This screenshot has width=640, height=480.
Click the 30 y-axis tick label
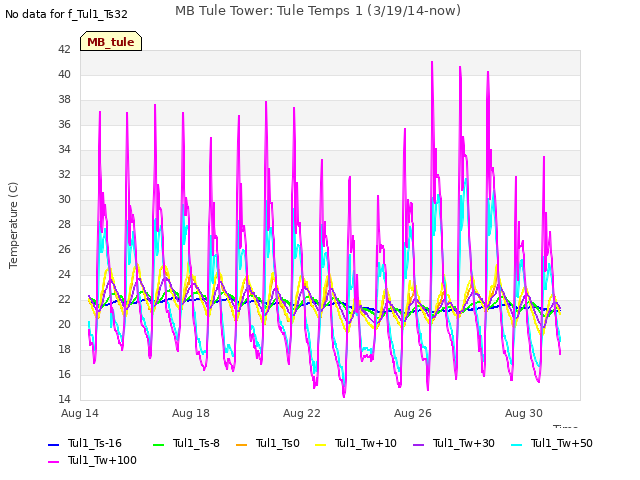point(64,199)
